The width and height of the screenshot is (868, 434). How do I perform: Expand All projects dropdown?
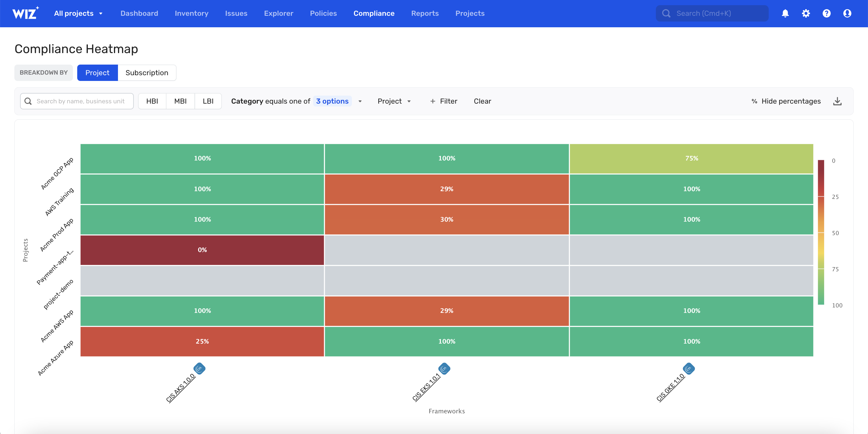tap(78, 13)
